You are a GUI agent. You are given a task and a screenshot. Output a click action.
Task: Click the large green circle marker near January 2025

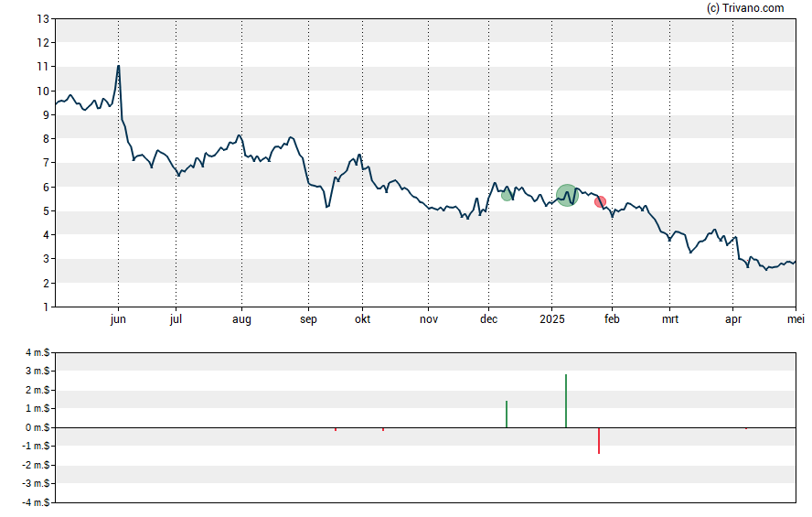click(567, 195)
